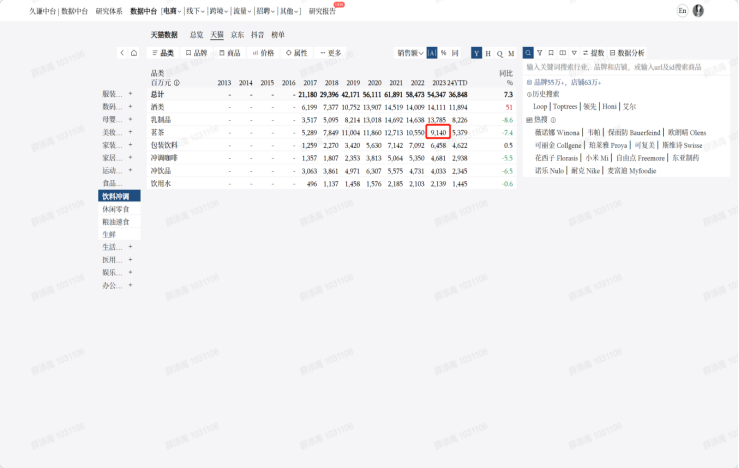The height and width of the screenshot is (468, 739).
Task: Click the funnel filter icon
Action: pyautogui.click(x=540, y=52)
